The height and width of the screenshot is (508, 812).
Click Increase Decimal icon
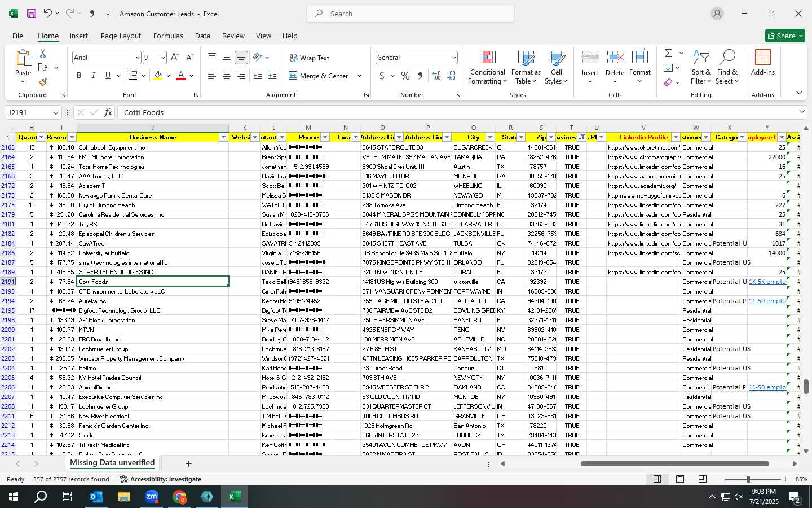[436, 76]
